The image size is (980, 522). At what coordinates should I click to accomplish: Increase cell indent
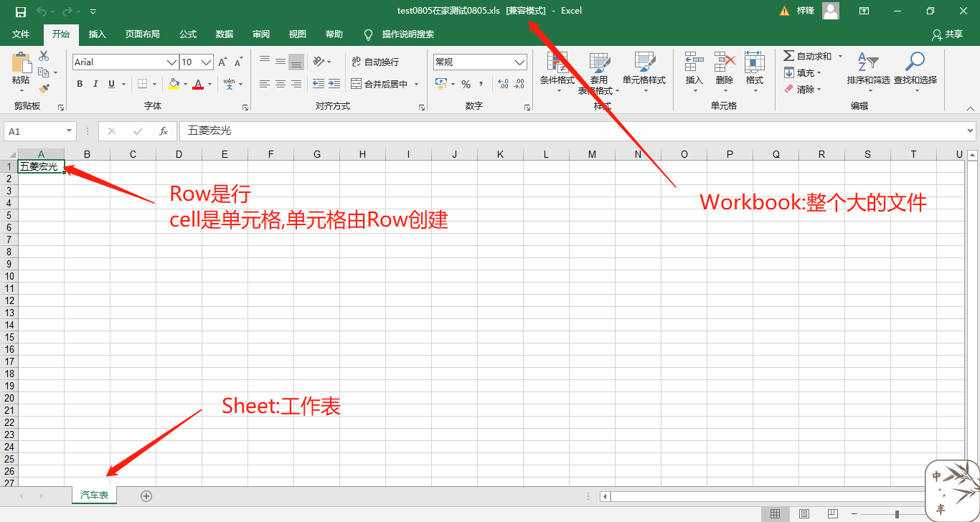tap(334, 84)
